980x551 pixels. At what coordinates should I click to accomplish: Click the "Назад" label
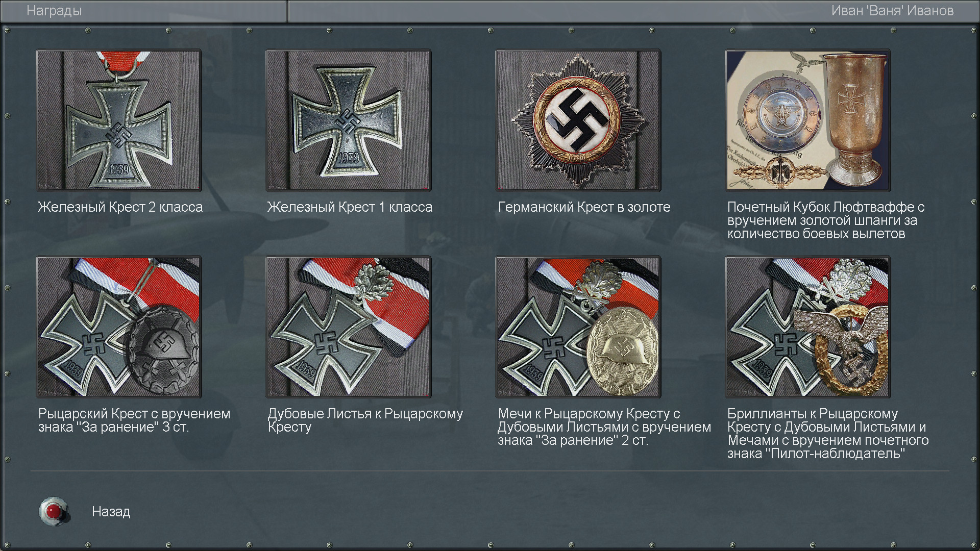pyautogui.click(x=111, y=512)
